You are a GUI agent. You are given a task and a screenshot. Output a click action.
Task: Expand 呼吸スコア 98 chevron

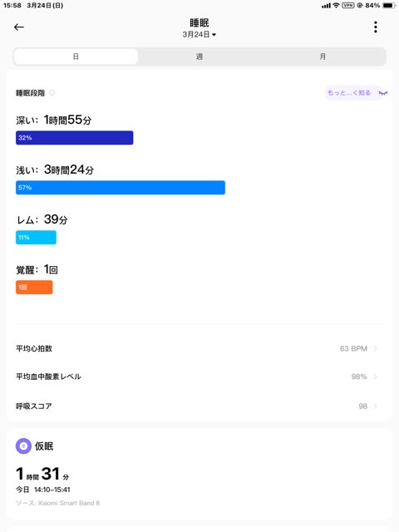point(375,406)
